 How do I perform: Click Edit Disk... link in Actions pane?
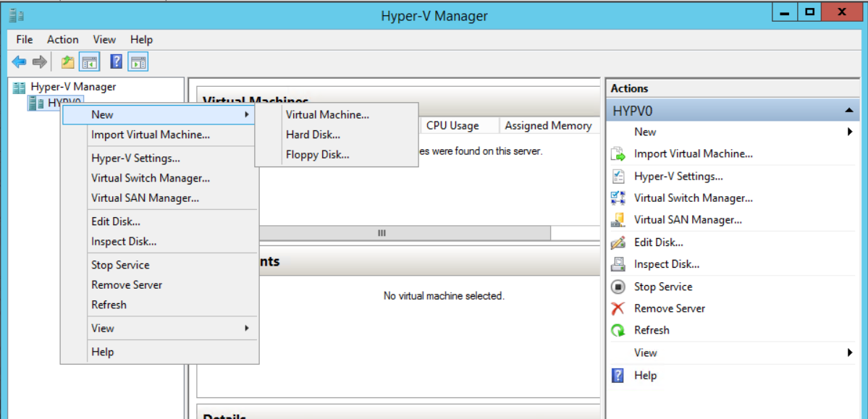(x=658, y=242)
